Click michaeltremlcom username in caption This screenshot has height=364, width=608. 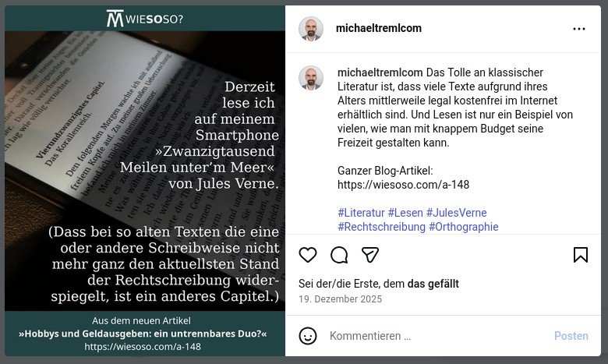(x=380, y=72)
